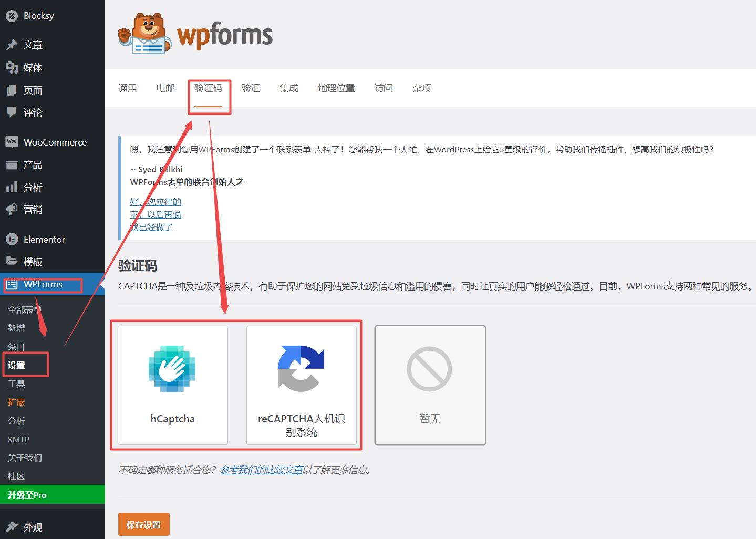The height and width of the screenshot is (539, 756).
Task: Open the WooCommerce menu item
Action: click(x=55, y=142)
